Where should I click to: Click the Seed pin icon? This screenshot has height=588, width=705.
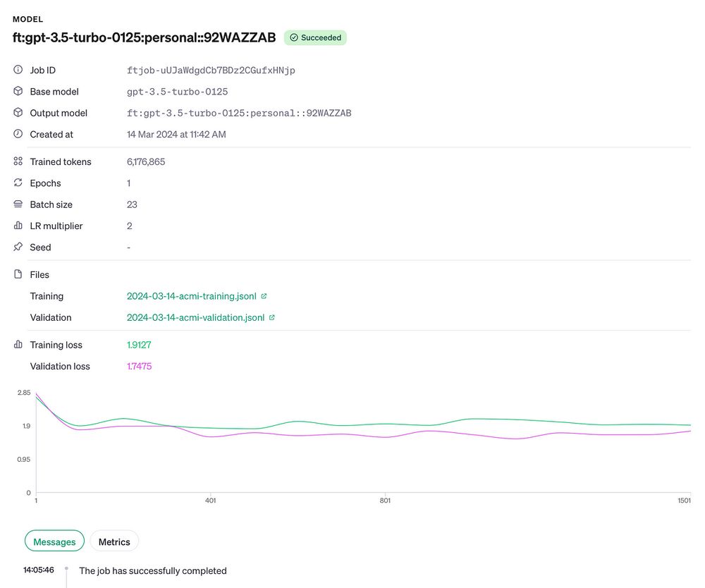click(x=18, y=247)
